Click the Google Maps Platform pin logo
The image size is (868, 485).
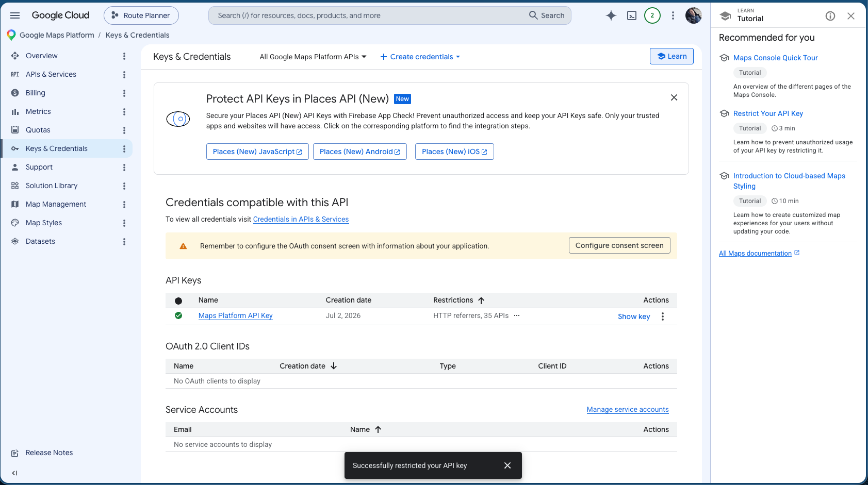(x=11, y=35)
